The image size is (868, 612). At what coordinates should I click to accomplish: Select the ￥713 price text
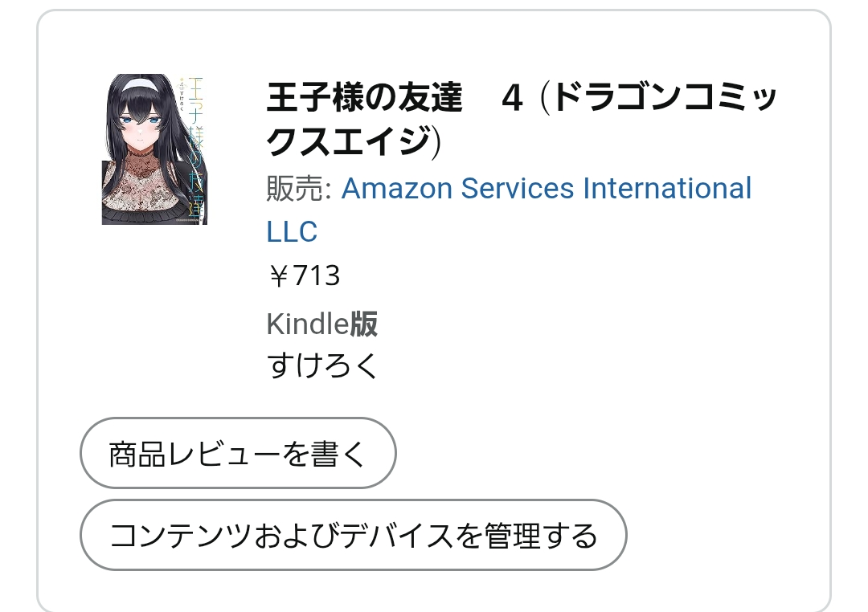point(304,276)
